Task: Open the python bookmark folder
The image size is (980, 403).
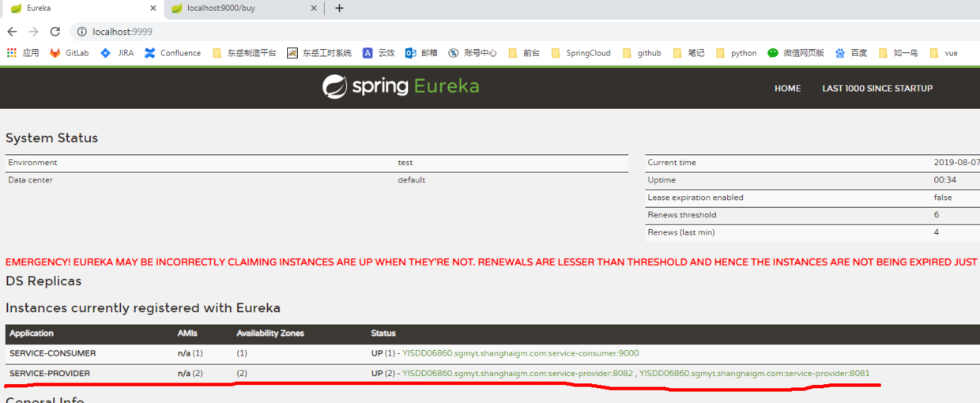Action: point(736,53)
